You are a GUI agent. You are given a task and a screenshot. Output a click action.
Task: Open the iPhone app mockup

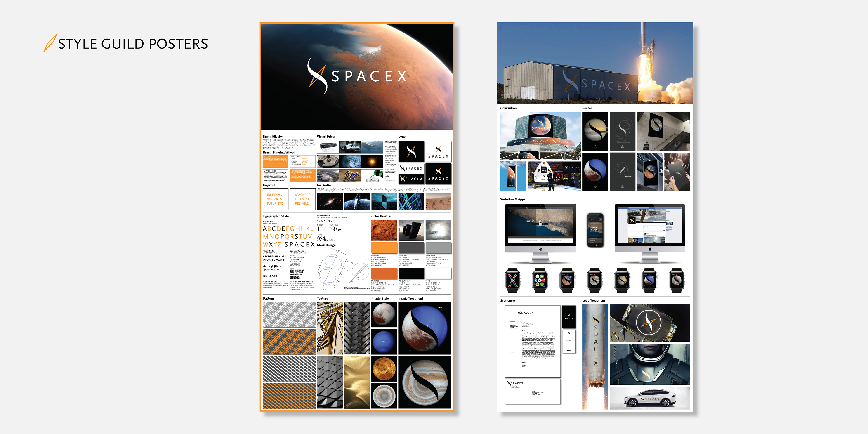coord(595,230)
